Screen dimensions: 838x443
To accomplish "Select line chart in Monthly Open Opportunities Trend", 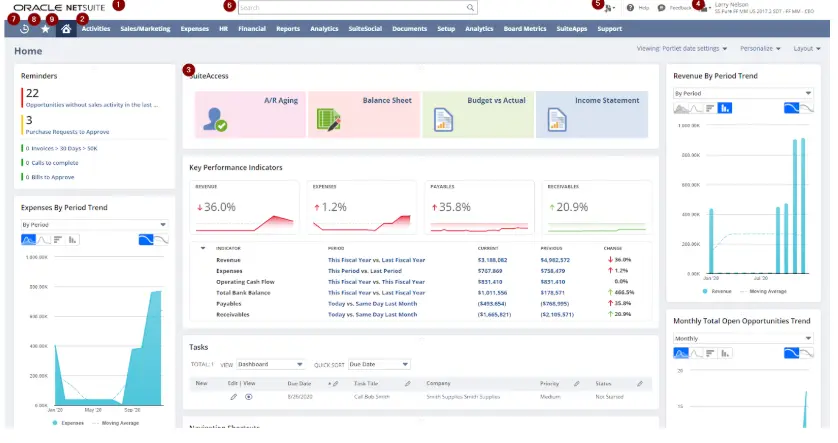I will tap(696, 353).
